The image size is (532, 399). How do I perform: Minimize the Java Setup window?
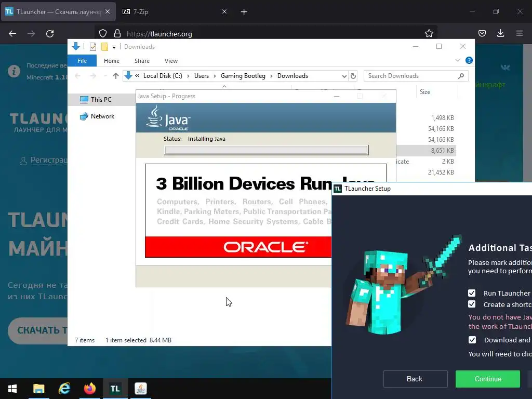337,96
